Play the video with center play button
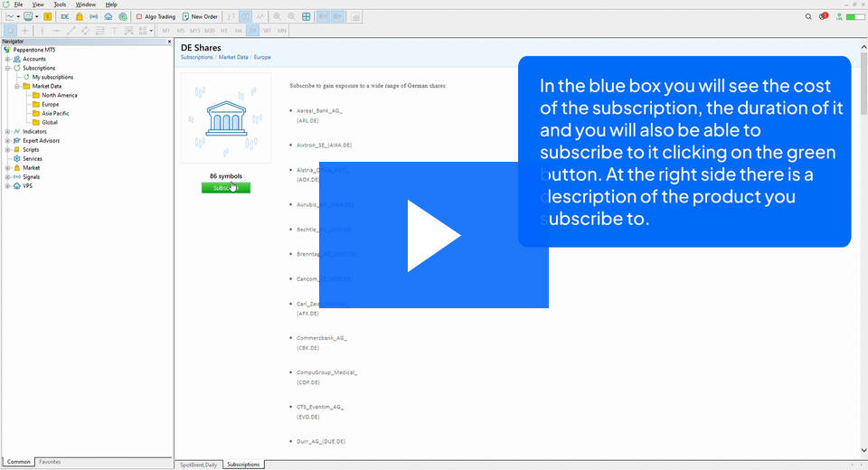Image resolution: width=868 pixels, height=470 pixels. click(433, 235)
